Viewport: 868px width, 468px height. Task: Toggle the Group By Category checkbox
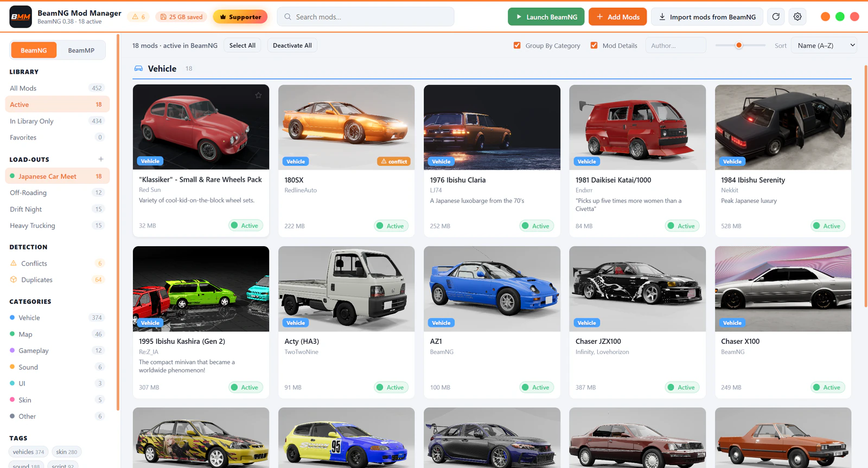click(x=517, y=46)
